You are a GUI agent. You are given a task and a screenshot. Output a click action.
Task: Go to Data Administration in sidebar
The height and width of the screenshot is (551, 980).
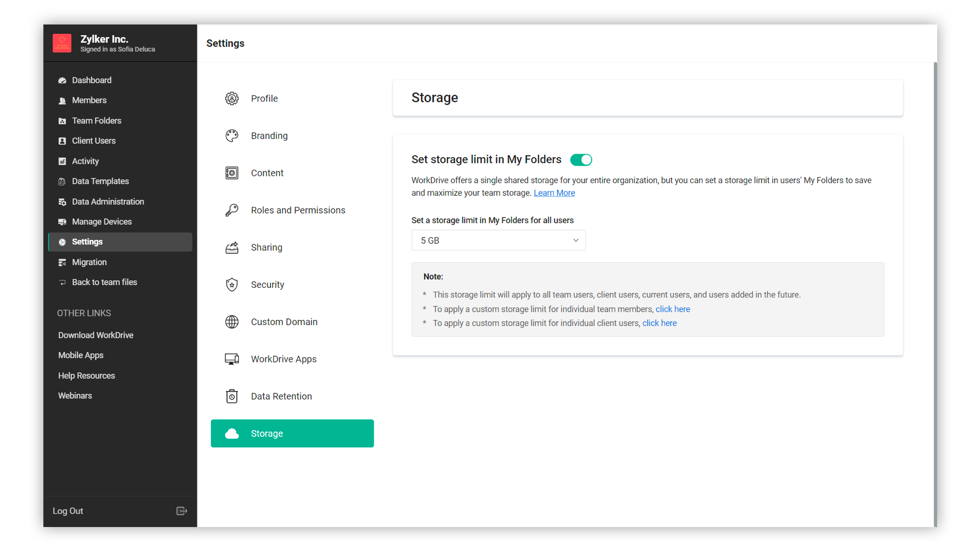point(108,202)
